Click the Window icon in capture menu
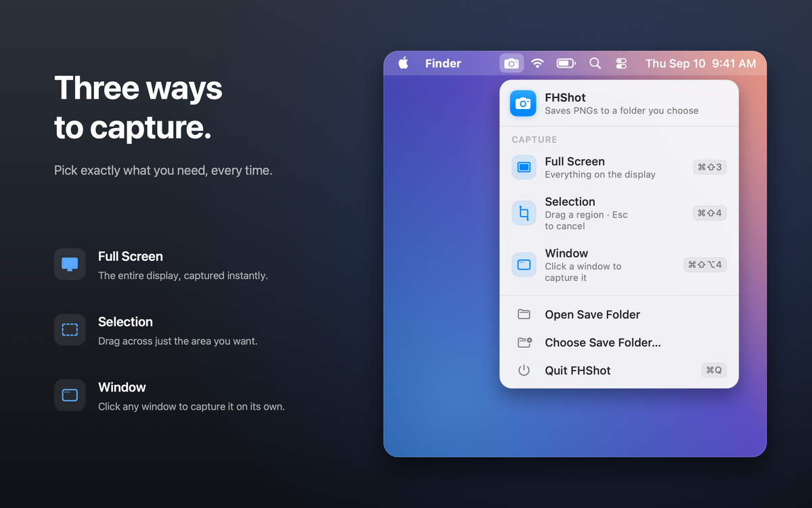Viewport: 812px width, 508px height. 524,265
